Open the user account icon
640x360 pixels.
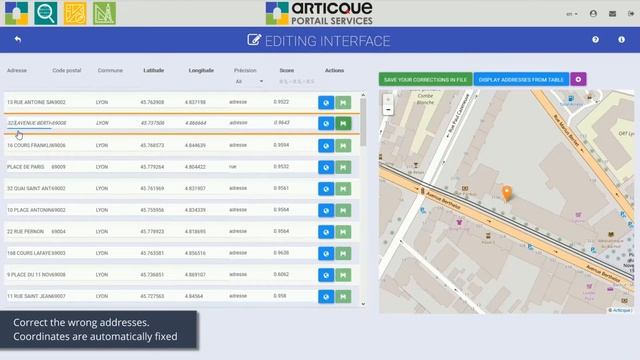coord(593,13)
